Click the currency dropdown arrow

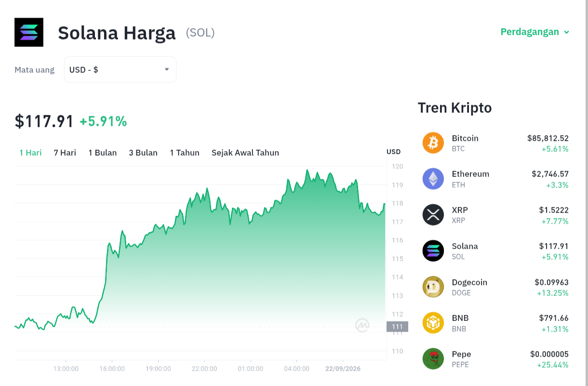[167, 69]
